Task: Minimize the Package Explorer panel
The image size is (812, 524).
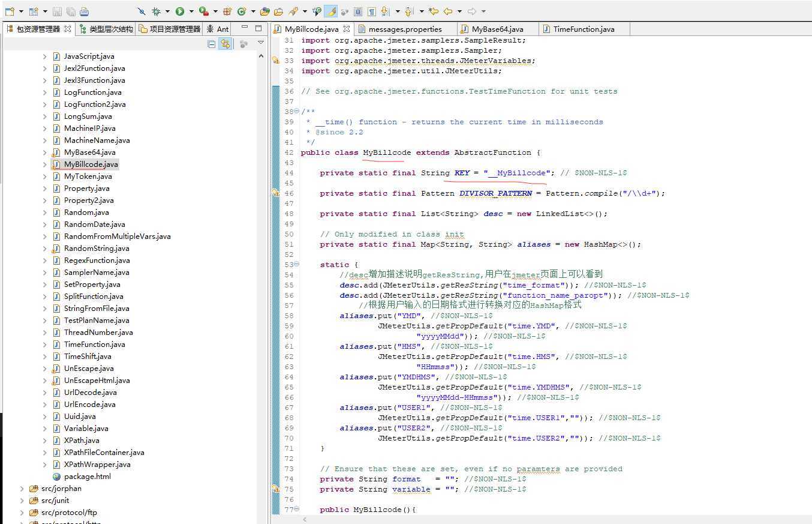Action: coord(245,28)
